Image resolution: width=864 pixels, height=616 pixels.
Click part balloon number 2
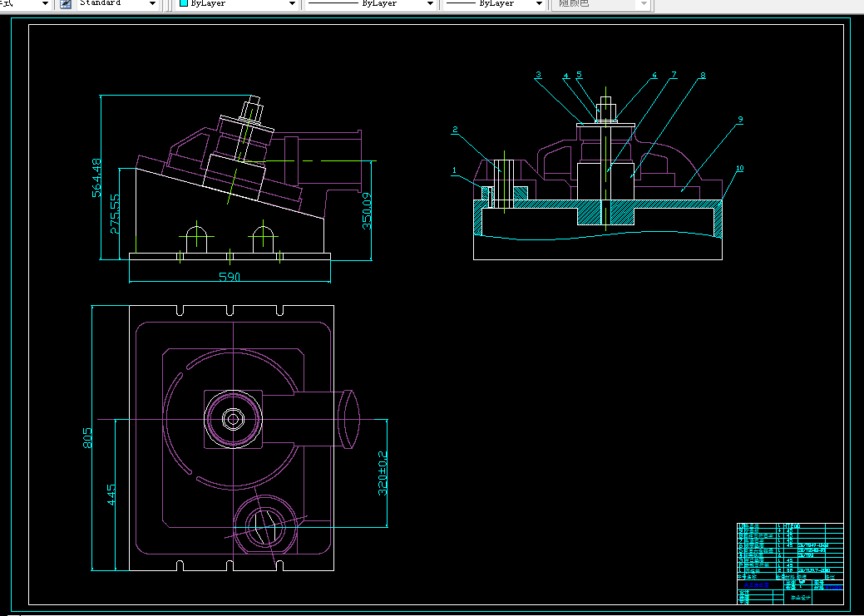pyautogui.click(x=455, y=130)
